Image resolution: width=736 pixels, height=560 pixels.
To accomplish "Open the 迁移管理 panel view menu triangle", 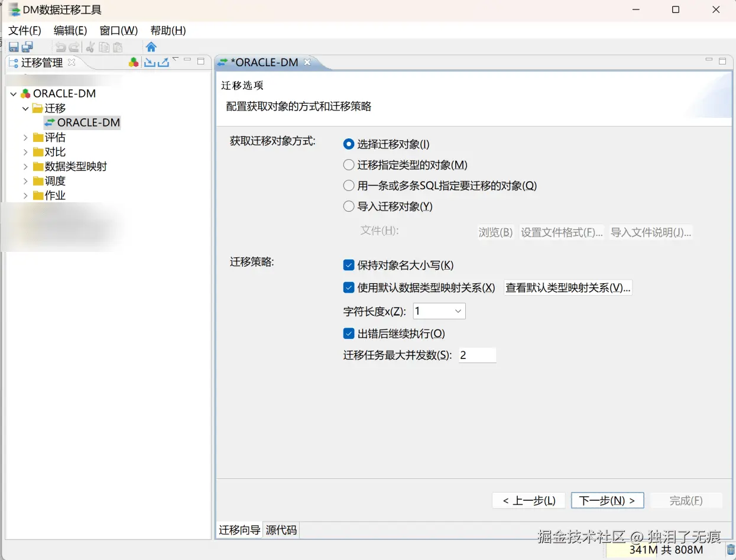I will coord(176,59).
